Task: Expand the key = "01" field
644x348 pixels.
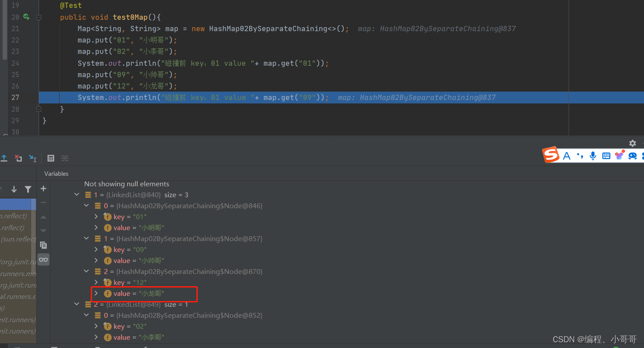Action: [96, 217]
